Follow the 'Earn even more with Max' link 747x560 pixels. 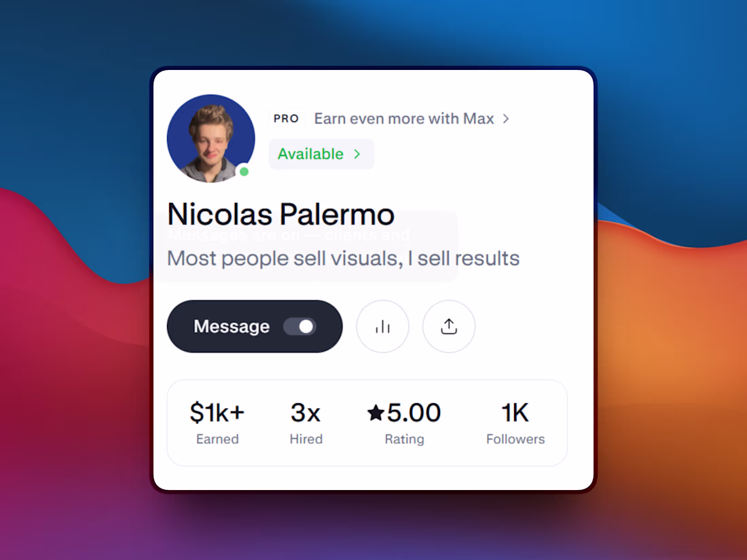click(x=404, y=119)
